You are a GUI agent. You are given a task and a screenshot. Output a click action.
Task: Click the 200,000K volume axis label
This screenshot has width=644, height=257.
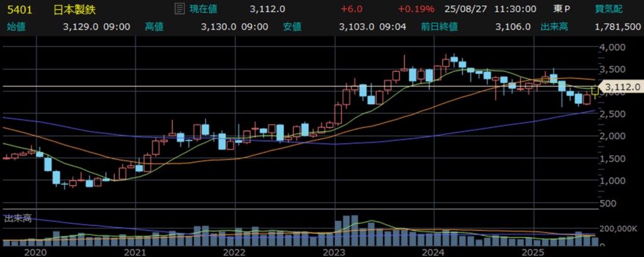(x=619, y=228)
